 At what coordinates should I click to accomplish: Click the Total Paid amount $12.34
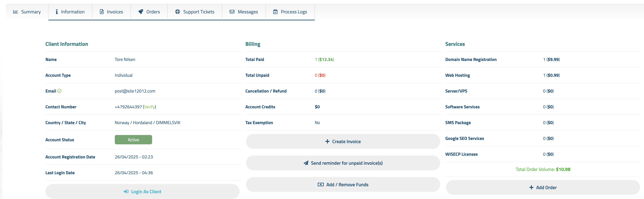point(326,60)
